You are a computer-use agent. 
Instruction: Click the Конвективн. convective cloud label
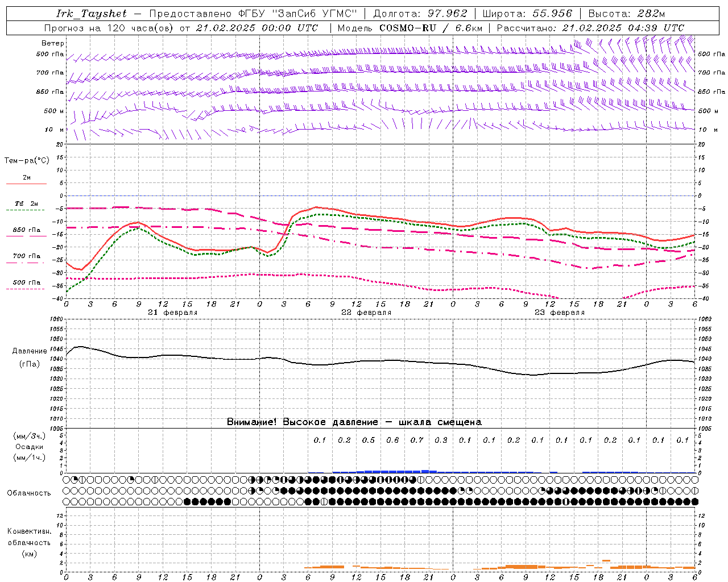coord(29,531)
